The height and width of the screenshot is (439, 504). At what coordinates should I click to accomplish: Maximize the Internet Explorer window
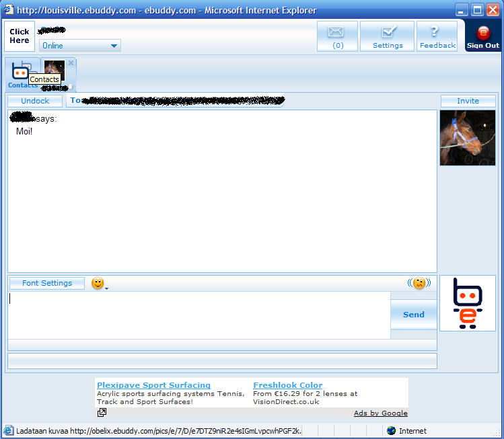pyautogui.click(x=477, y=9)
